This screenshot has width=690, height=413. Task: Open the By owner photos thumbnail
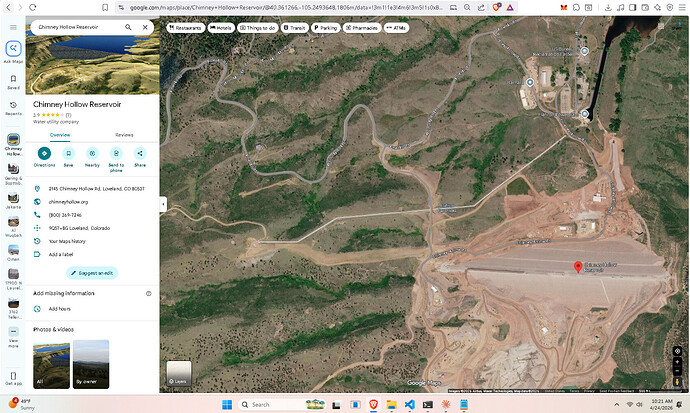coord(91,364)
